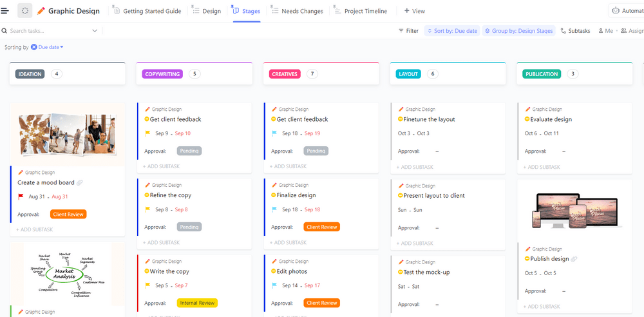Toggle status circle on Write the copy
This screenshot has height=317, width=644.
click(147, 271)
